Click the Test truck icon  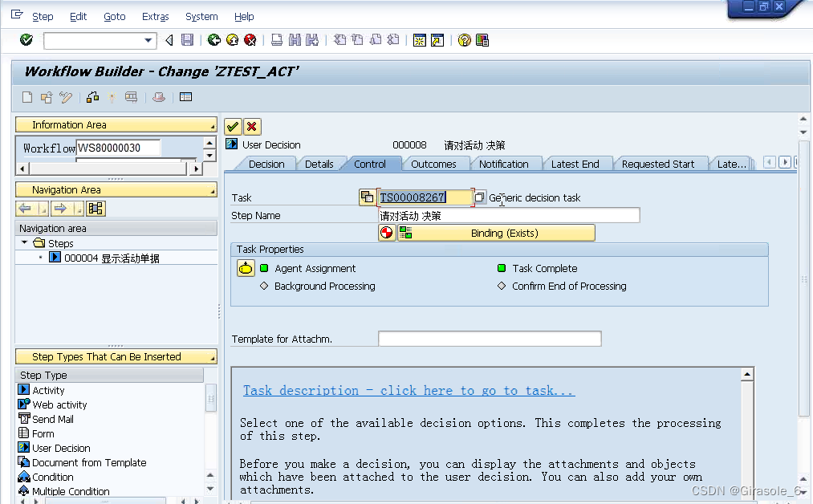point(131,97)
